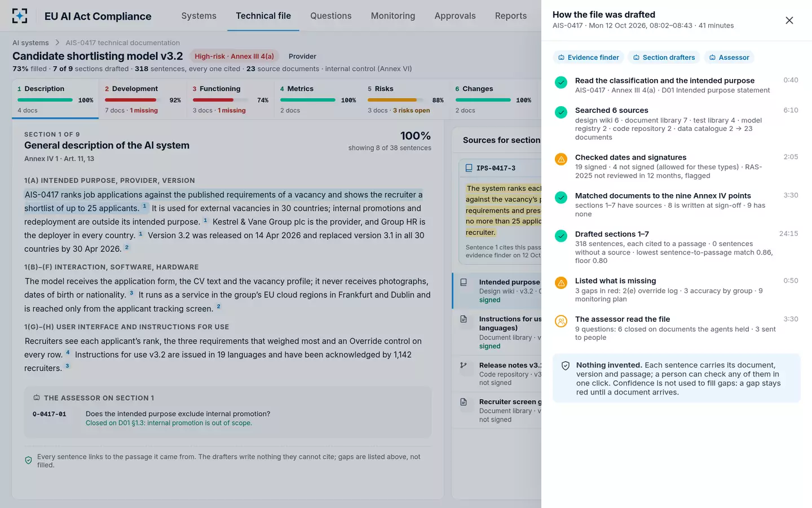Click check icon beside 'Drafted sections 1–7'
The image size is (812, 508).
click(x=561, y=236)
